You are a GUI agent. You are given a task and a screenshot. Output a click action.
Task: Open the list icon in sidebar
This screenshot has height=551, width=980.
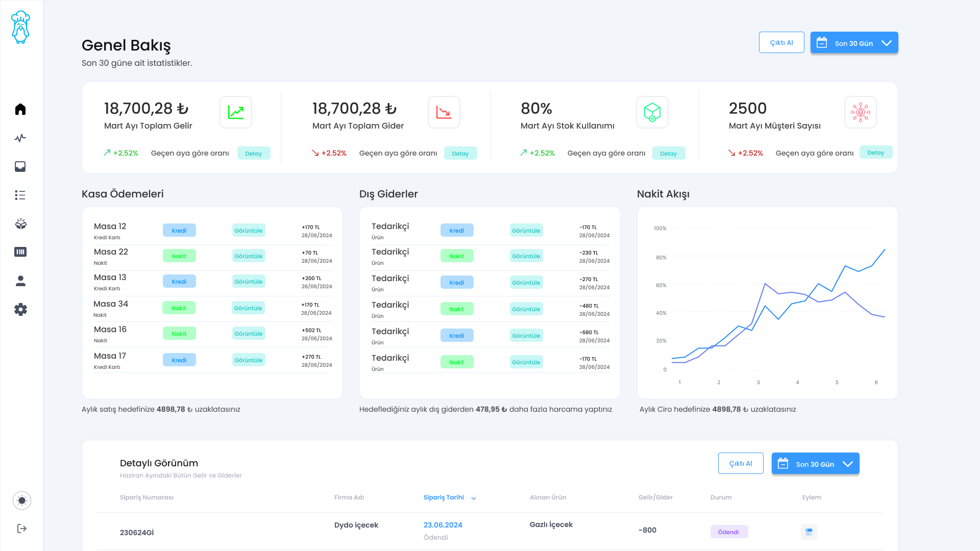(x=20, y=195)
